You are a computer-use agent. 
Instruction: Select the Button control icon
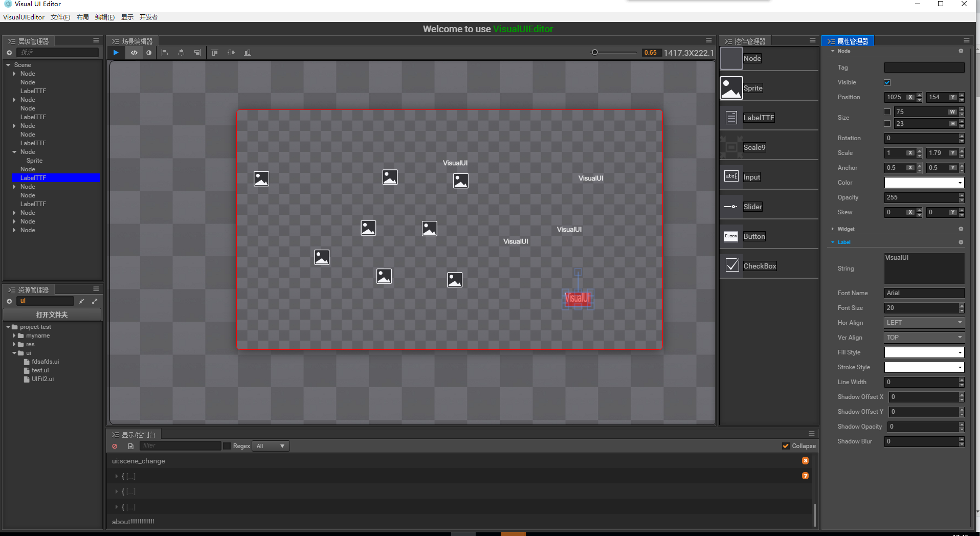pyautogui.click(x=731, y=236)
